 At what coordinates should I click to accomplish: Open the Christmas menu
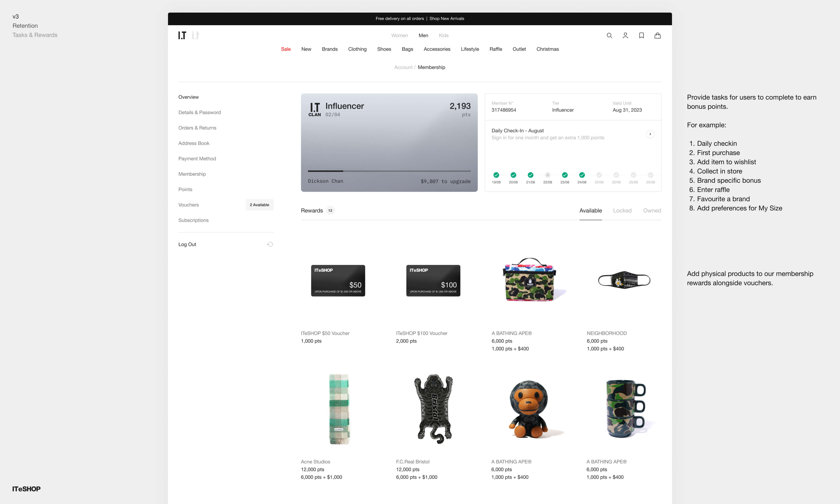coord(547,49)
